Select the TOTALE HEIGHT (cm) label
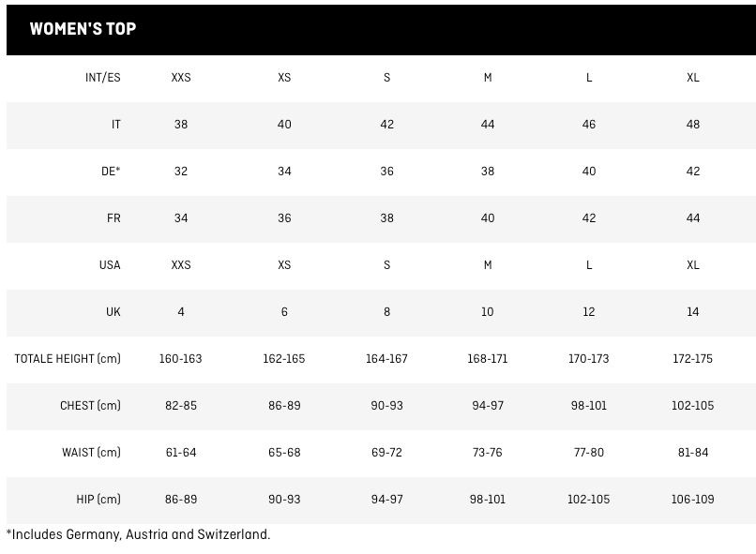Viewport: 756px width, 554px height. tap(68, 359)
